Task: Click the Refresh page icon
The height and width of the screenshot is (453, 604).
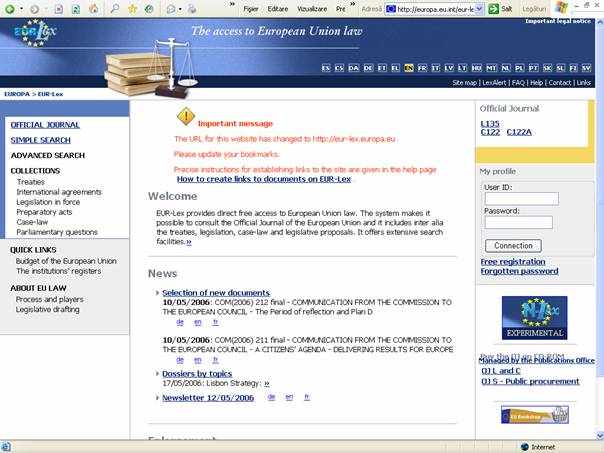Action: coord(76,9)
